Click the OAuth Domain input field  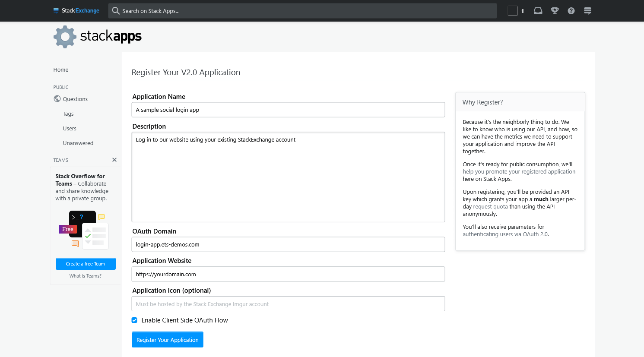(x=288, y=244)
